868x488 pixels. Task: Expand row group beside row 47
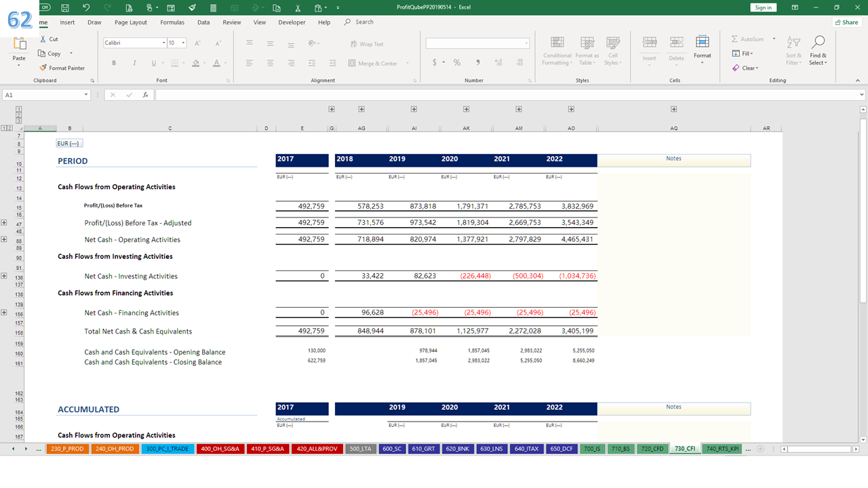[x=4, y=222]
